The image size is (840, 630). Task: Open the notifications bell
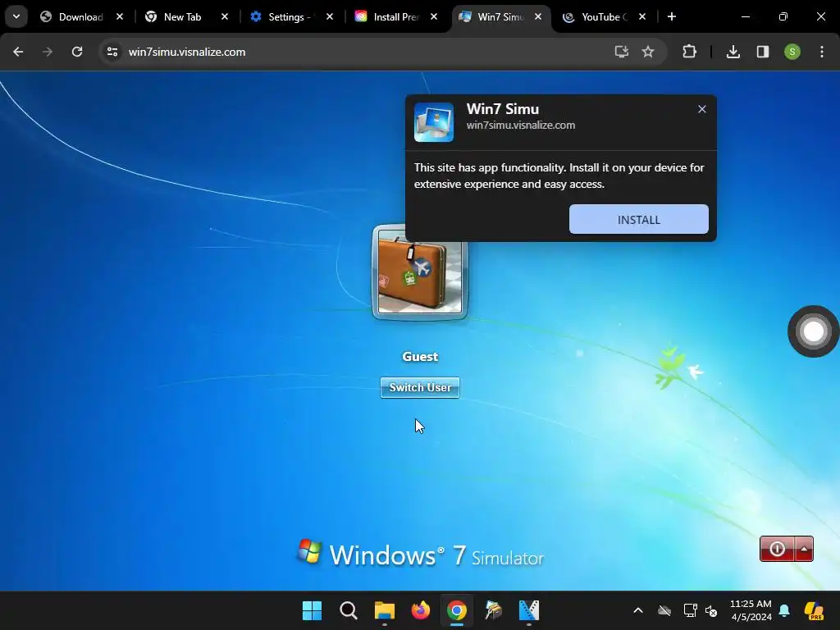(784, 610)
